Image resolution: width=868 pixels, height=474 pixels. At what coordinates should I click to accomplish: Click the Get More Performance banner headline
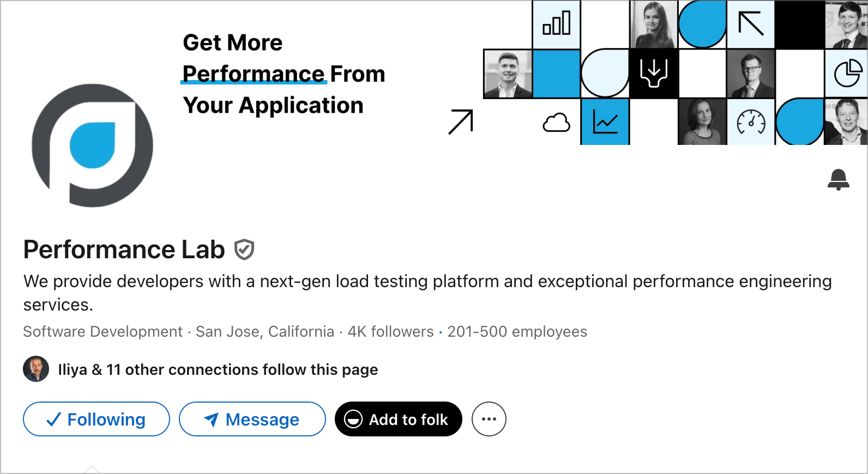(x=284, y=74)
